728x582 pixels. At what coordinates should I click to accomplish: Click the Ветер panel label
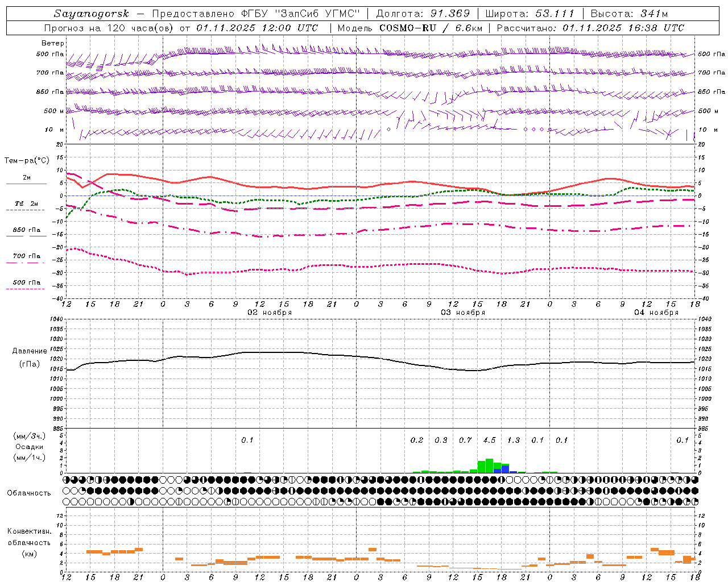pyautogui.click(x=53, y=43)
